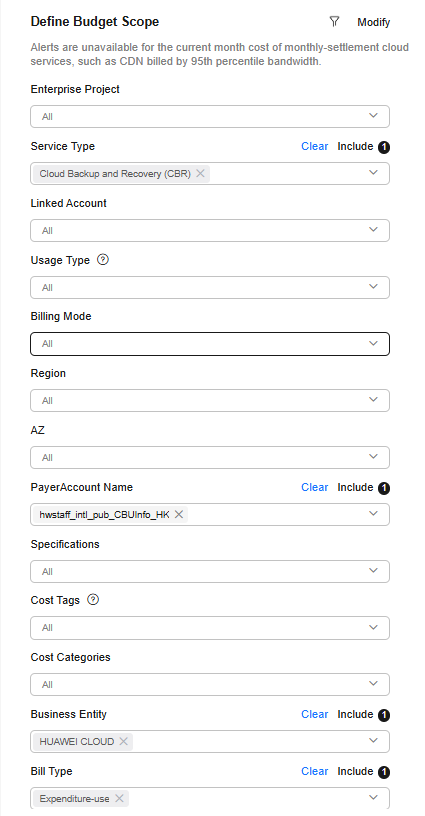Toggle the Include option for Bill Type
Image resolution: width=425 pixels, height=816 pixels.
coord(355,771)
